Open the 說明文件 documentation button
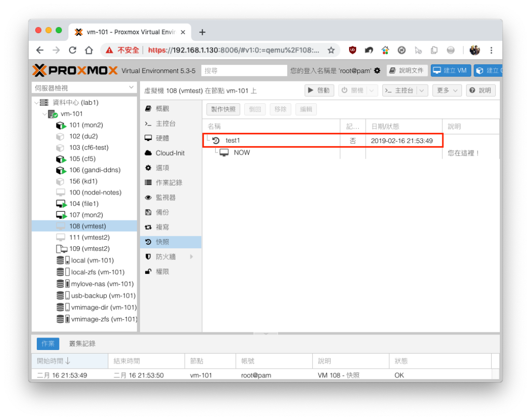Viewport: 531px width, 420px height. [407, 71]
